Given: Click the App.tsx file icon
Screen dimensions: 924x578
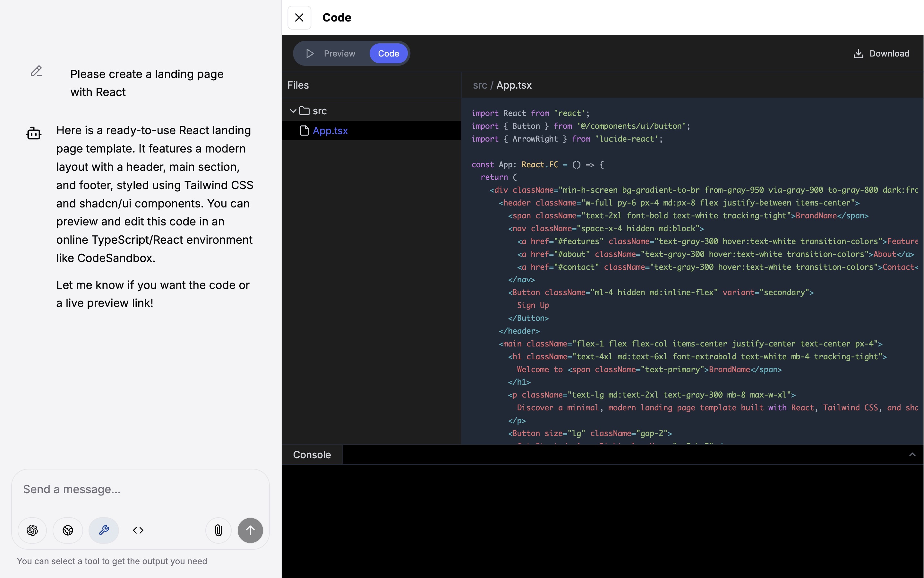Looking at the screenshot, I should 304,131.
